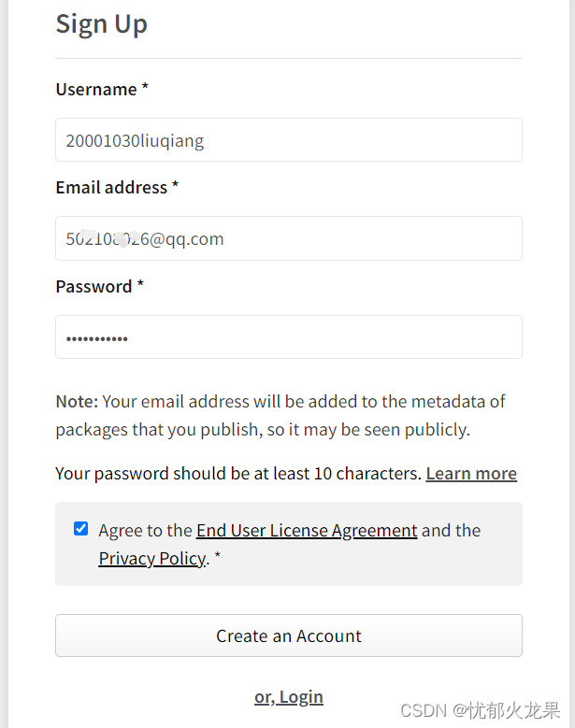Screen dimensions: 575x728
Task: Open the End User License Agreement link
Action: 307,530
